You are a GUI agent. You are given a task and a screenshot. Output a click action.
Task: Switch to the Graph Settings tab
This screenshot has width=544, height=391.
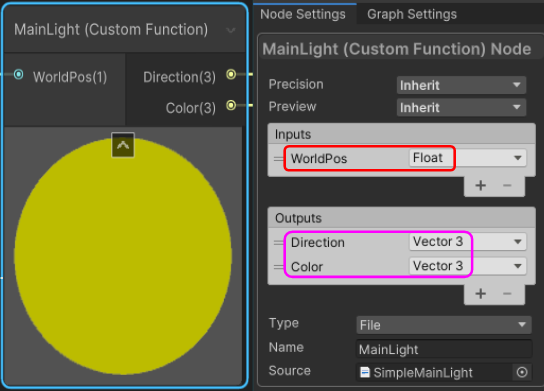coord(412,14)
